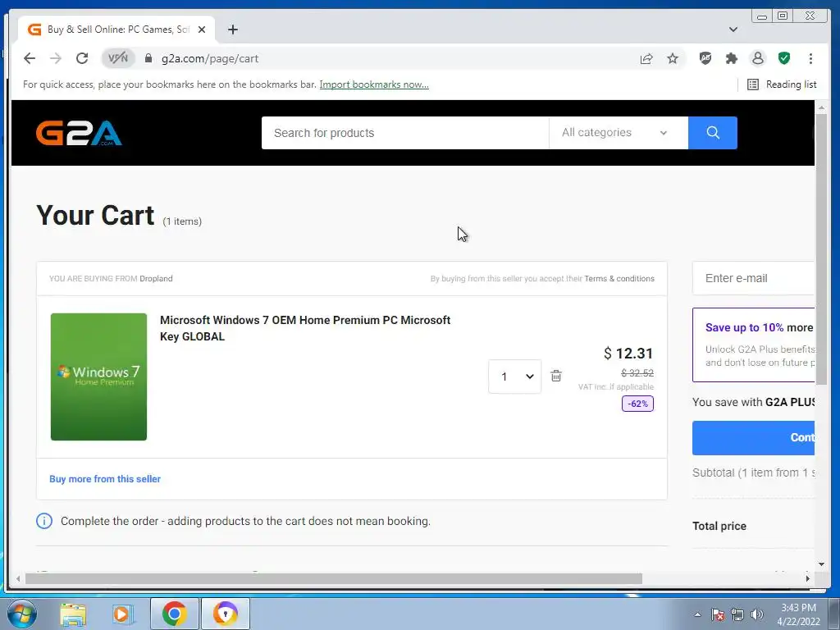Go back with the browser back arrow

(x=30, y=58)
